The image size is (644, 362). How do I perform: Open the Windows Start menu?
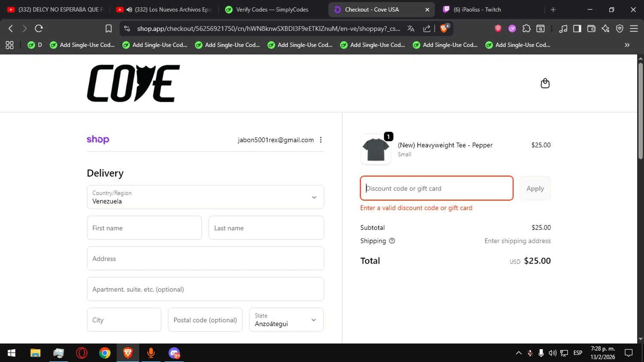[12, 353]
